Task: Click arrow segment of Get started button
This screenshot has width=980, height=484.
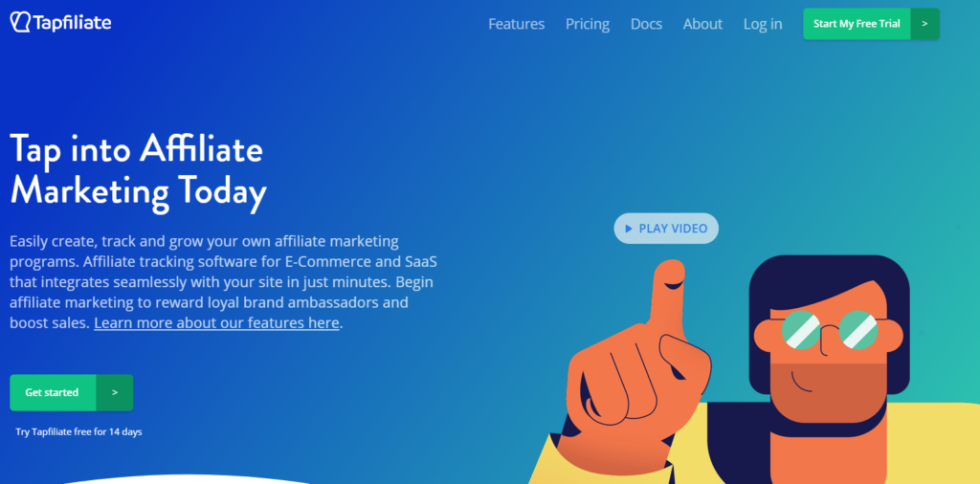Action: (x=115, y=393)
